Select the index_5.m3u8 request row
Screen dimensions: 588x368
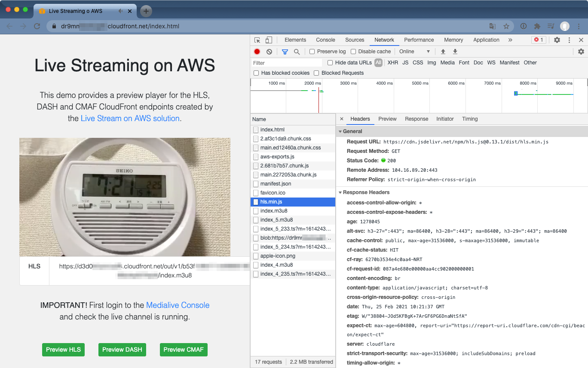[293, 220]
